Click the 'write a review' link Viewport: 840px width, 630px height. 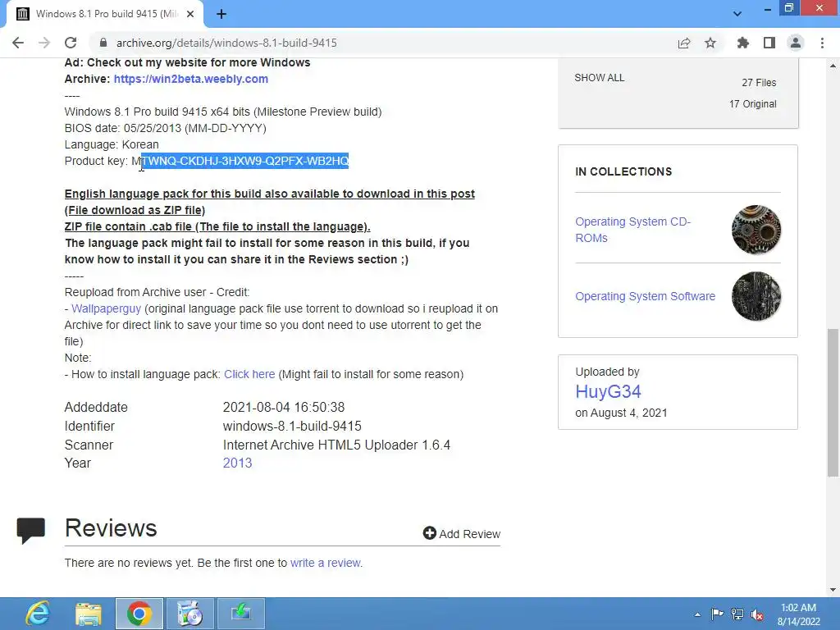tap(325, 563)
